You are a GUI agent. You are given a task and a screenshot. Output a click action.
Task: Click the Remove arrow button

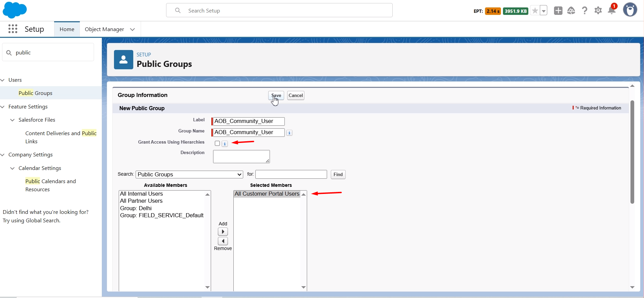pyautogui.click(x=223, y=241)
